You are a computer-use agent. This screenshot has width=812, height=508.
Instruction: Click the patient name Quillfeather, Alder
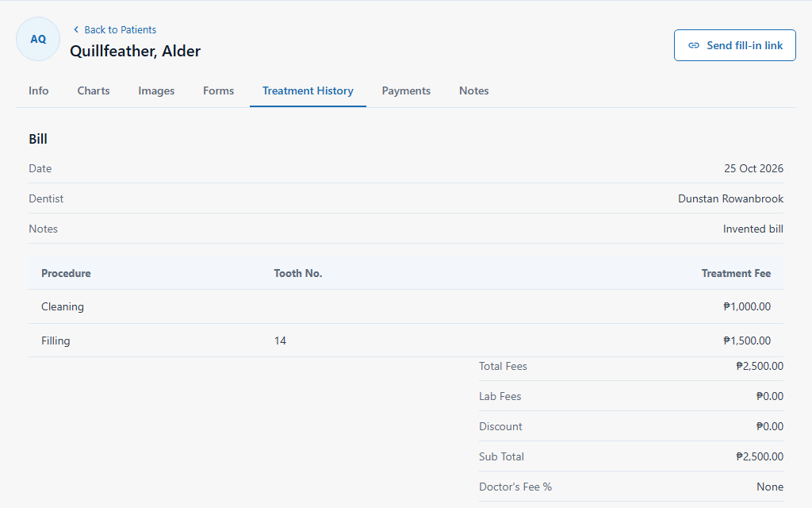pos(135,51)
